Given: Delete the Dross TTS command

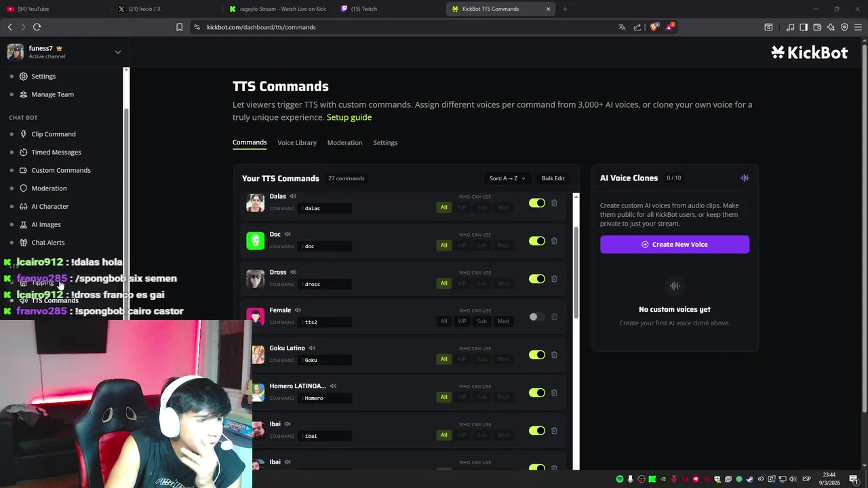Looking at the screenshot, I should tap(554, 279).
